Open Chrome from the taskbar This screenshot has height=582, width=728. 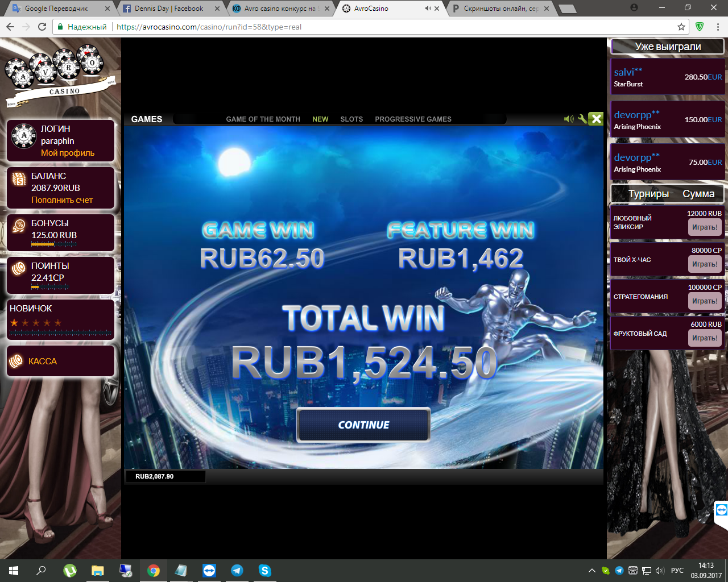pyautogui.click(x=154, y=571)
